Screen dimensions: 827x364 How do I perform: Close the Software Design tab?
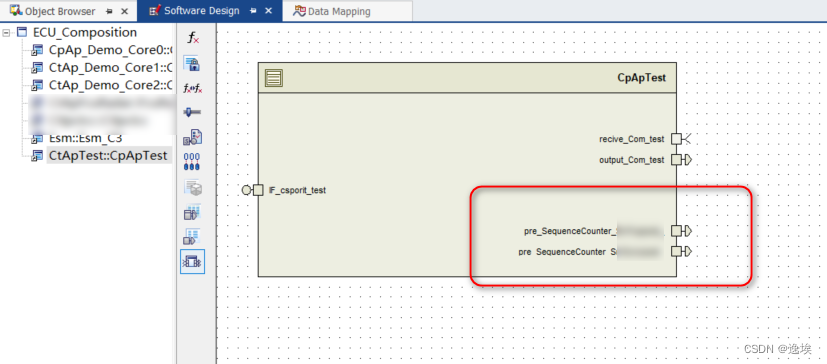[x=268, y=11]
